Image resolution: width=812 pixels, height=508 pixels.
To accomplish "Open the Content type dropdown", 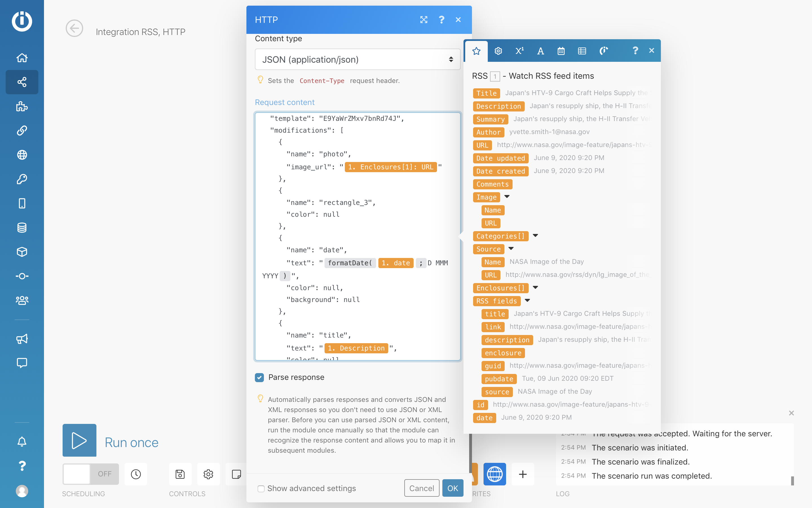I will (x=358, y=60).
